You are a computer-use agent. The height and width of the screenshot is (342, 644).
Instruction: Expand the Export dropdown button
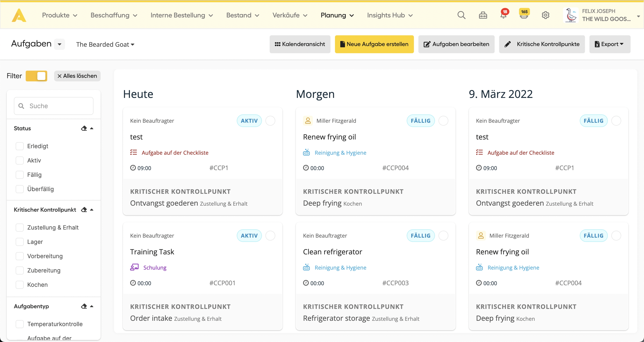pyautogui.click(x=610, y=44)
